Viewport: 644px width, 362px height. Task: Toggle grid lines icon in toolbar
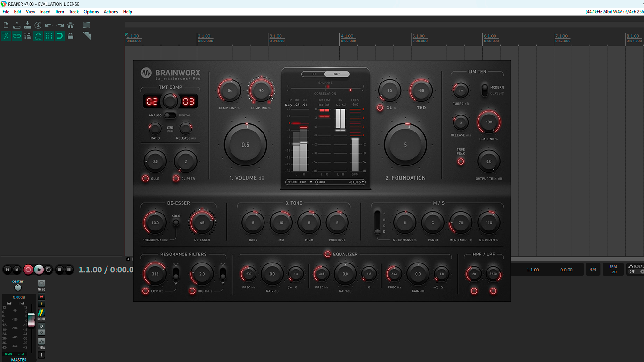(x=49, y=36)
